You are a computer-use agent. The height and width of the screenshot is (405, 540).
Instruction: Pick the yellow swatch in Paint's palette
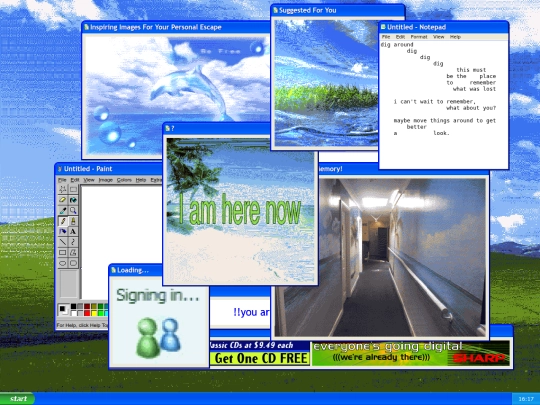pyautogui.click(x=94, y=313)
